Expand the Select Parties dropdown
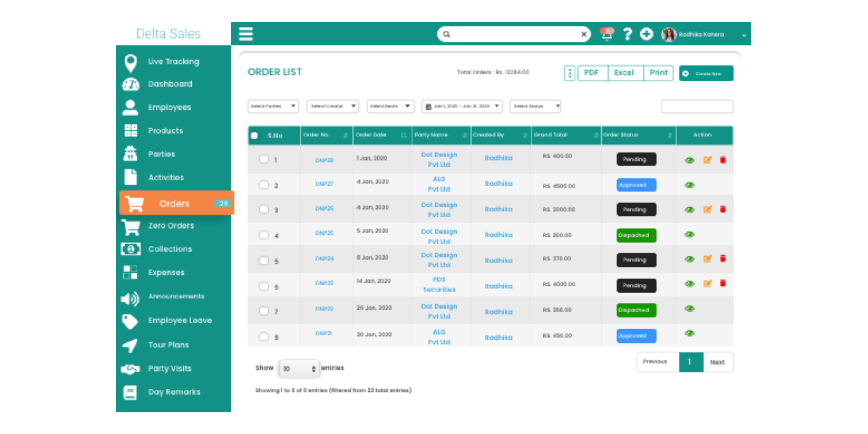This screenshot has width=868, height=434. click(273, 106)
